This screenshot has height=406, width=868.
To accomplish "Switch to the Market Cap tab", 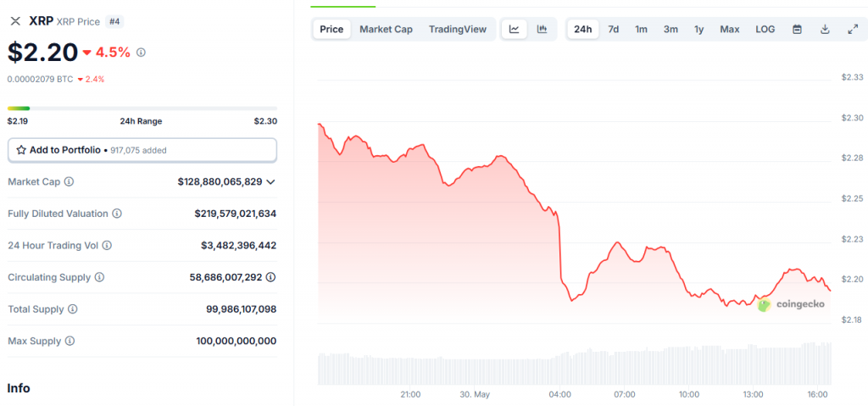I will (x=386, y=29).
